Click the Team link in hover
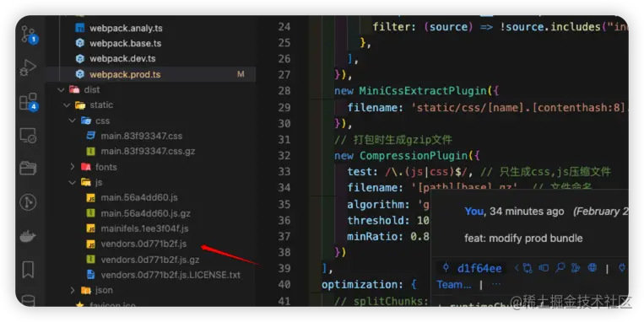644x322 pixels. click(x=454, y=284)
